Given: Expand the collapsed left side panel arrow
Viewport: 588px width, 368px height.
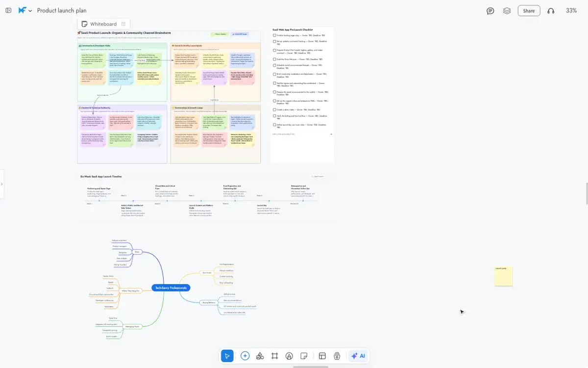Looking at the screenshot, I should pos(2,184).
